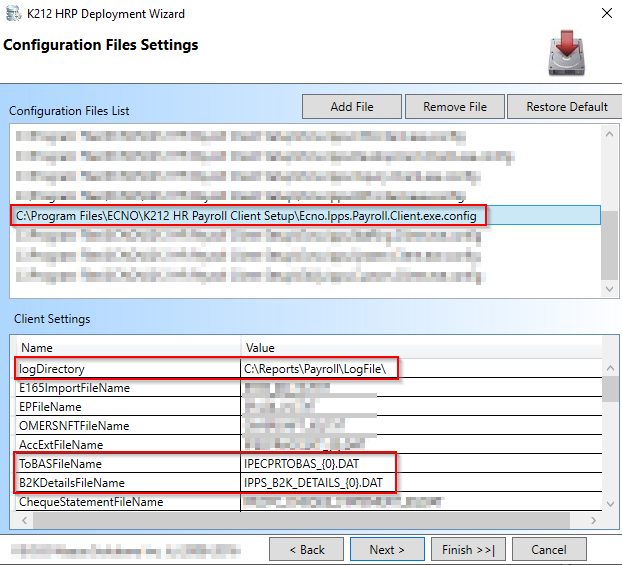Viewport: 622px width, 565px height.
Task: Click the Add File button
Action: 352,107
